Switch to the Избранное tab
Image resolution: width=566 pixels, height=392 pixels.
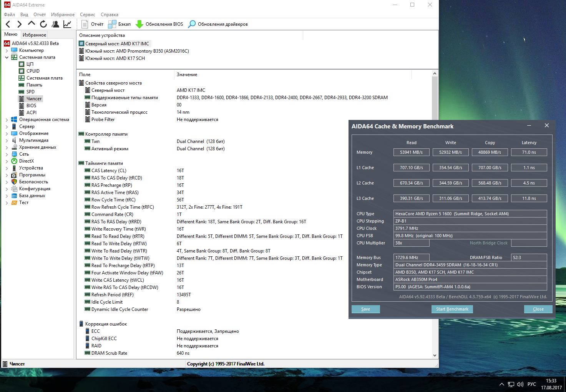(34, 35)
